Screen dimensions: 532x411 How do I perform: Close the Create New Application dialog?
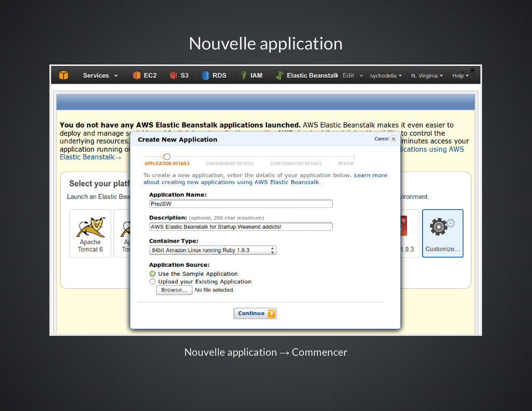click(394, 139)
